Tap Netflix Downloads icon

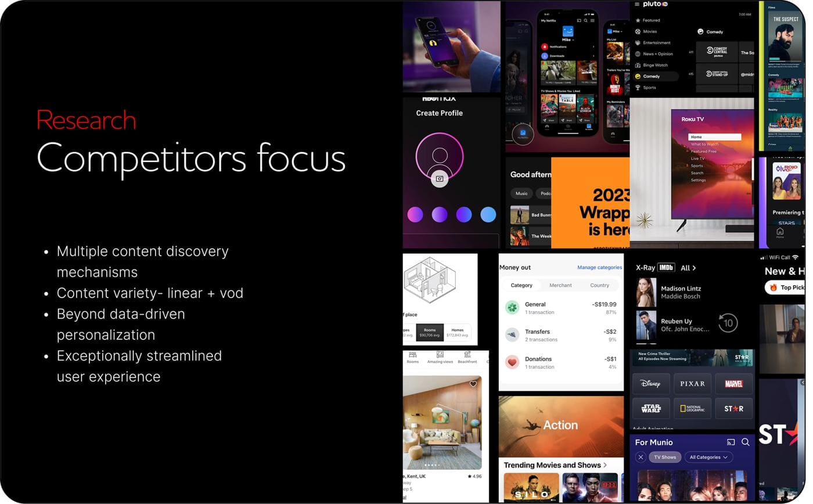545,56
